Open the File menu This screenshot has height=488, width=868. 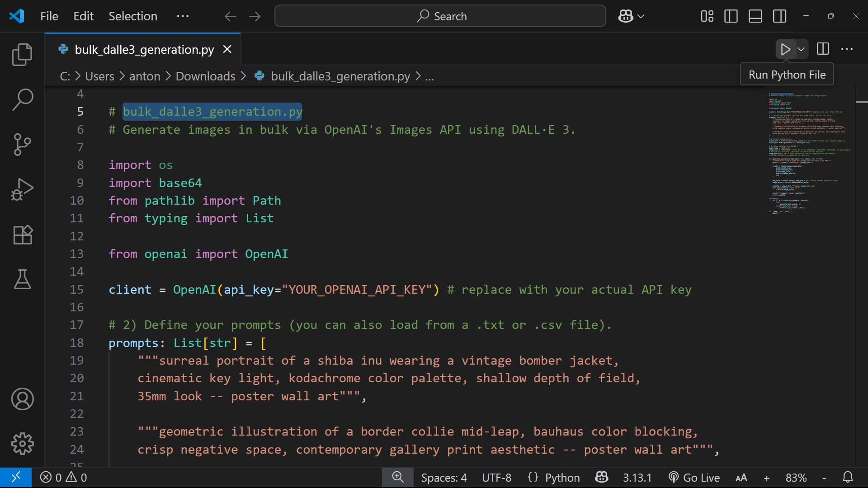[48, 16]
